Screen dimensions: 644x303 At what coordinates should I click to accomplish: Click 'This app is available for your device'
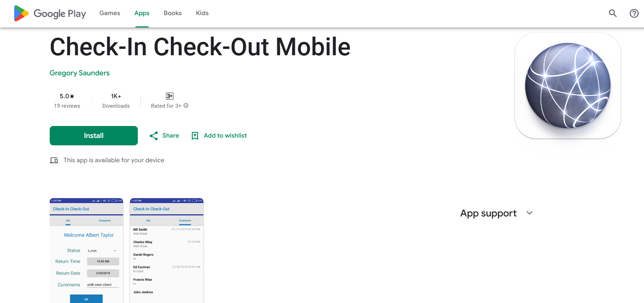tap(114, 160)
